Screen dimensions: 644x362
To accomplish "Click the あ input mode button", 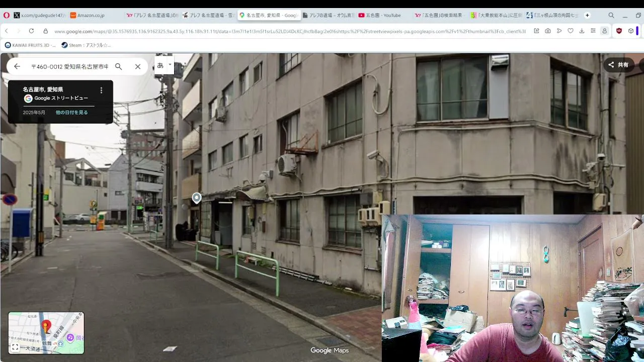I will [160, 65].
